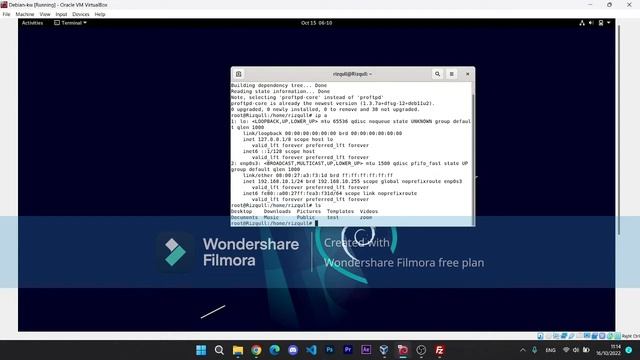The width and height of the screenshot is (640, 360).
Task: Click the volume icon in GNOME top bar
Action: 591,23
